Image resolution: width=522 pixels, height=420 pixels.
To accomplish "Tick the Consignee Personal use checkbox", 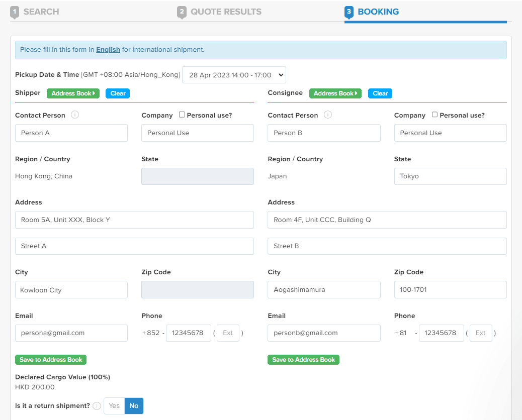I will coord(435,115).
